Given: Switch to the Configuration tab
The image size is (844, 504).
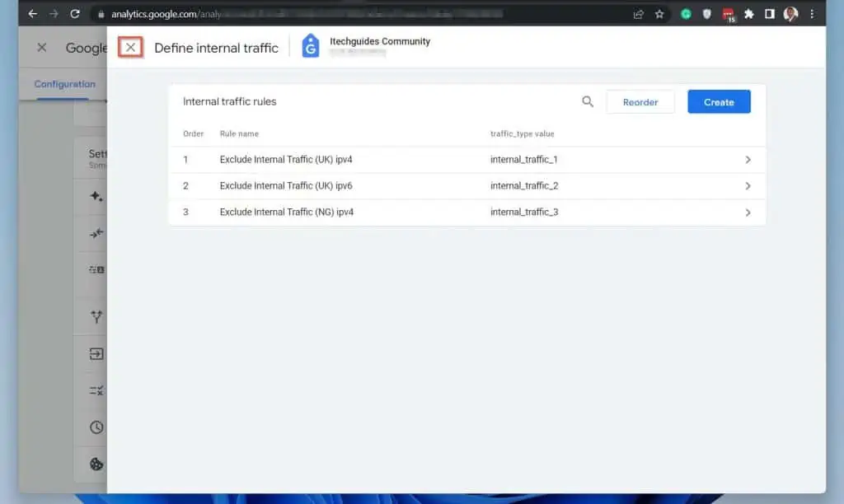Looking at the screenshot, I should (64, 84).
